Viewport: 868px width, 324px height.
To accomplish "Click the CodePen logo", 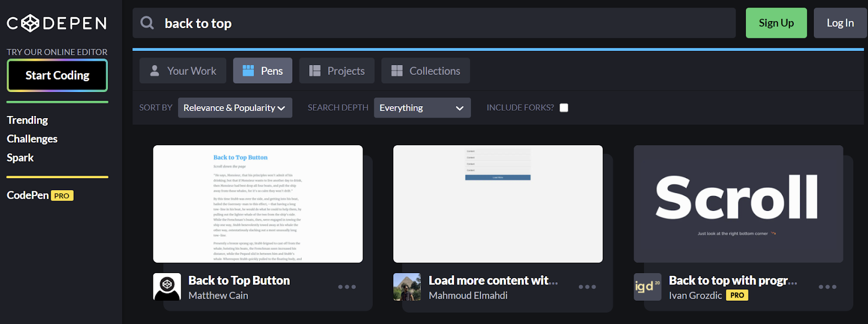I will point(56,23).
